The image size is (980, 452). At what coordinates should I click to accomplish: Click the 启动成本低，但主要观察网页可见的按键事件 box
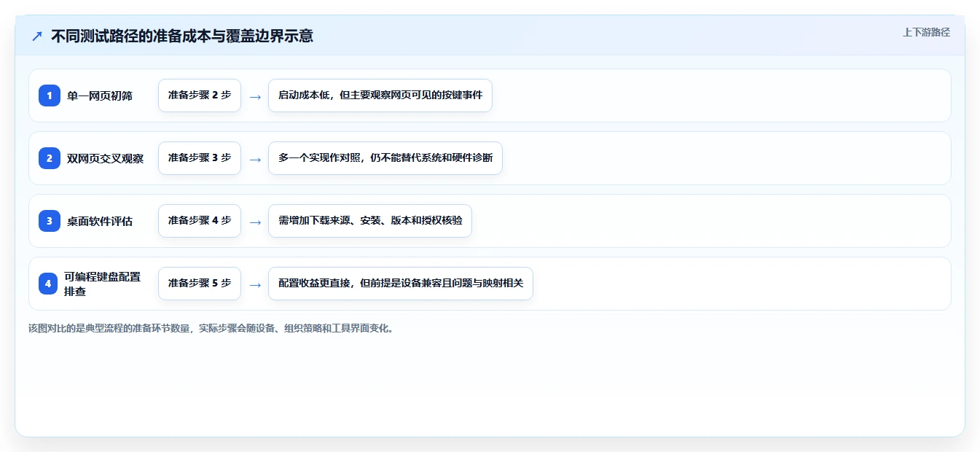pos(380,96)
